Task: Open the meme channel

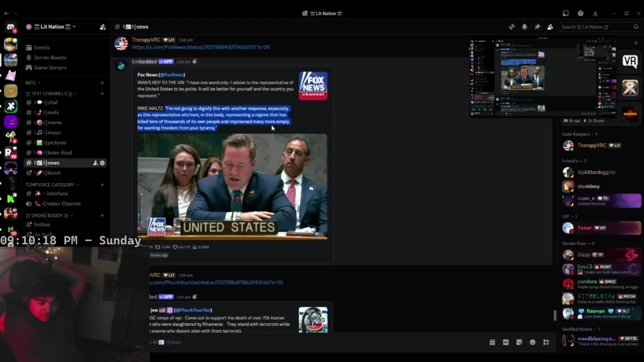Action: (x=65, y=123)
